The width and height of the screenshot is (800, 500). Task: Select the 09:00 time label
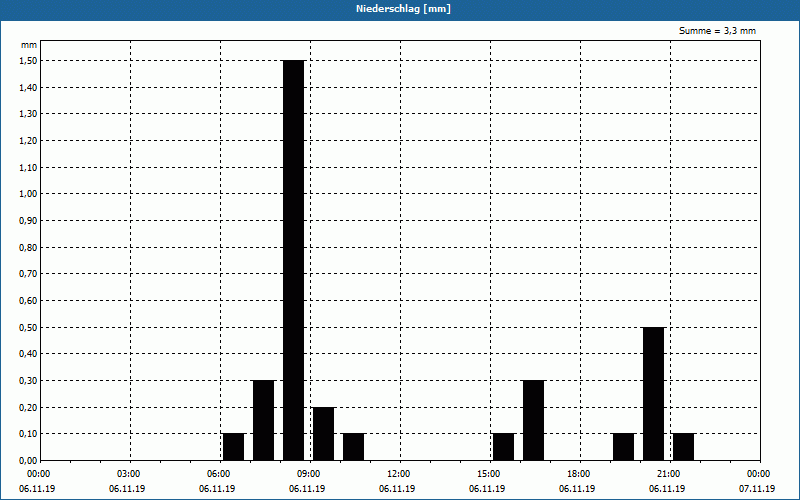click(x=309, y=474)
